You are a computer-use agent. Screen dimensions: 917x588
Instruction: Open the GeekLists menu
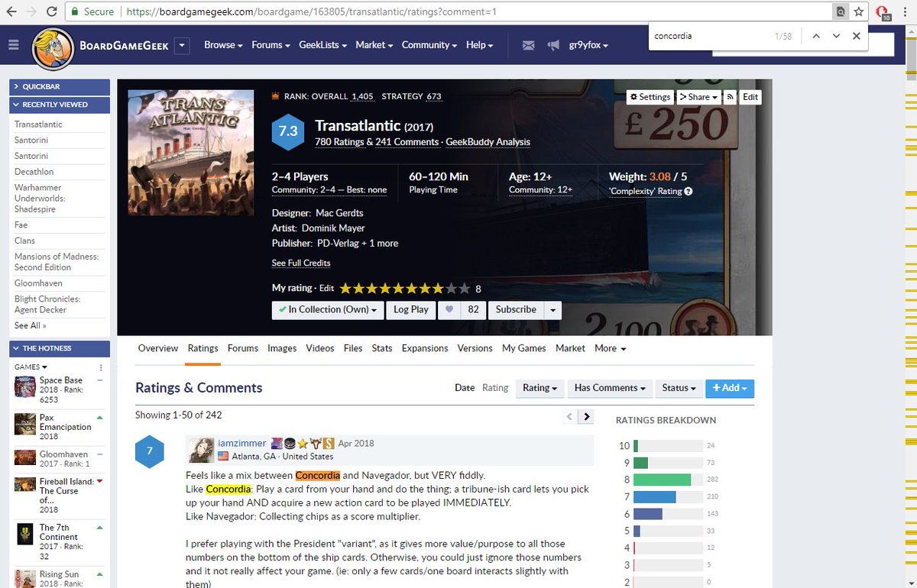coord(322,45)
